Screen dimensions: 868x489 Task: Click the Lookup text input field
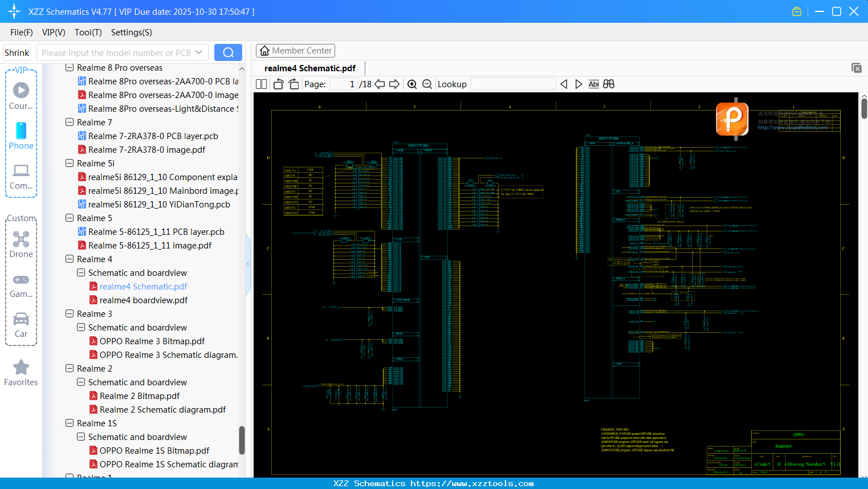(513, 84)
